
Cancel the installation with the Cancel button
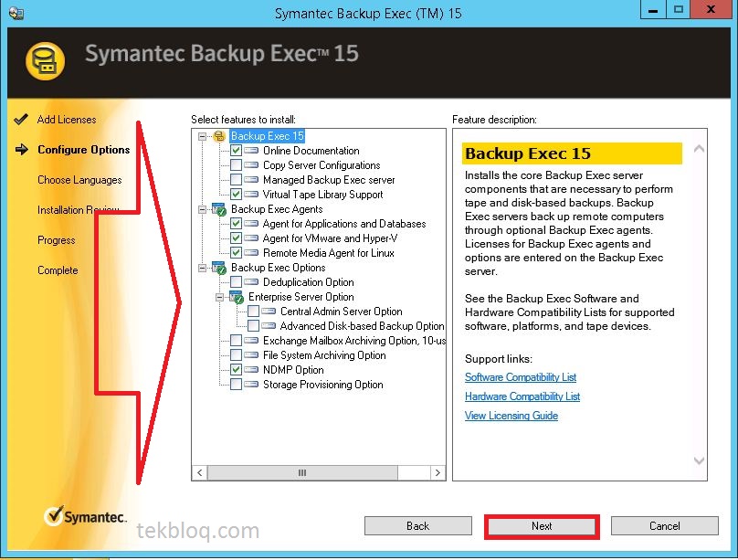pos(665,526)
